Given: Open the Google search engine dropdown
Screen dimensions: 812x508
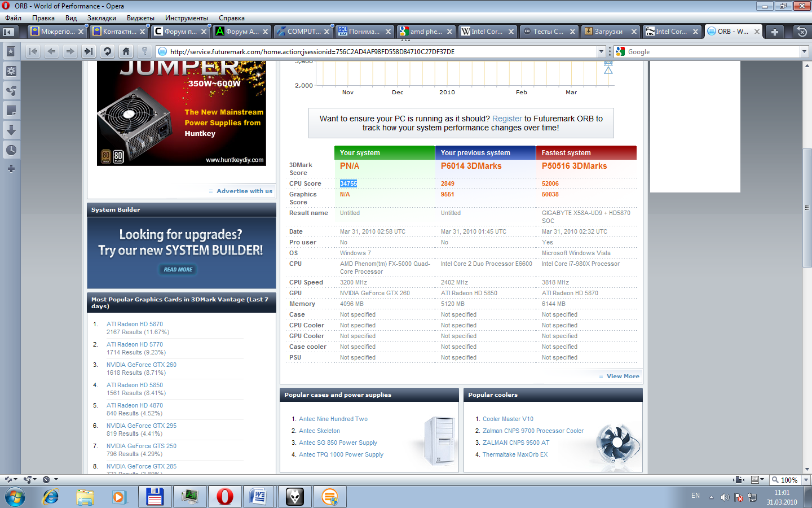Looking at the screenshot, I should [x=805, y=52].
